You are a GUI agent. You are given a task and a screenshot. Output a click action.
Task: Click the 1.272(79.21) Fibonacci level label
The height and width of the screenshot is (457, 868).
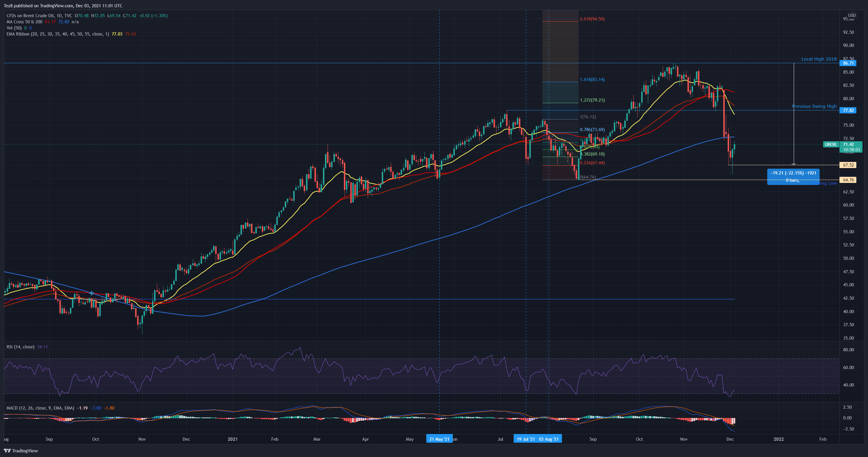[592, 100]
